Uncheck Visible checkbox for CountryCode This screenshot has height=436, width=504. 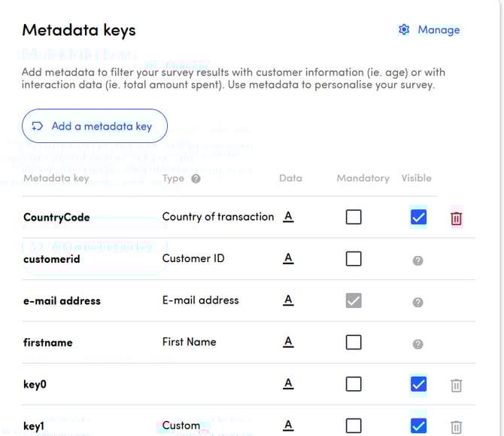(x=419, y=218)
